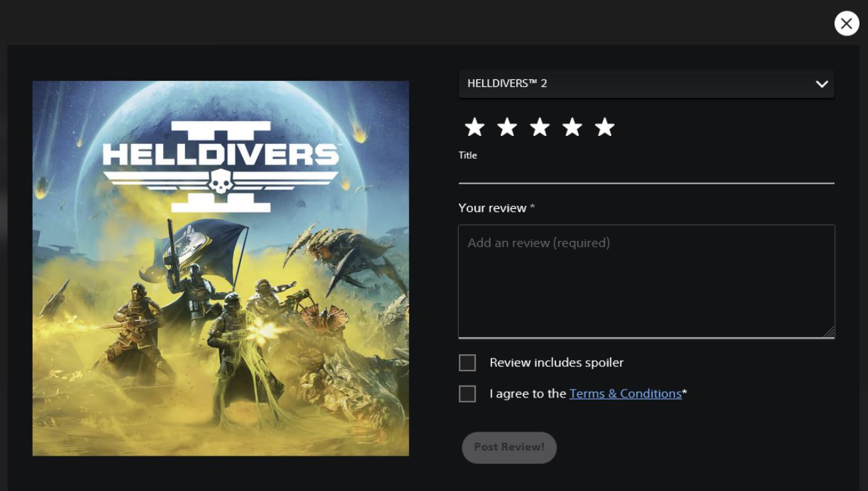Set rating to three stars
868x491 pixels.
click(x=540, y=128)
